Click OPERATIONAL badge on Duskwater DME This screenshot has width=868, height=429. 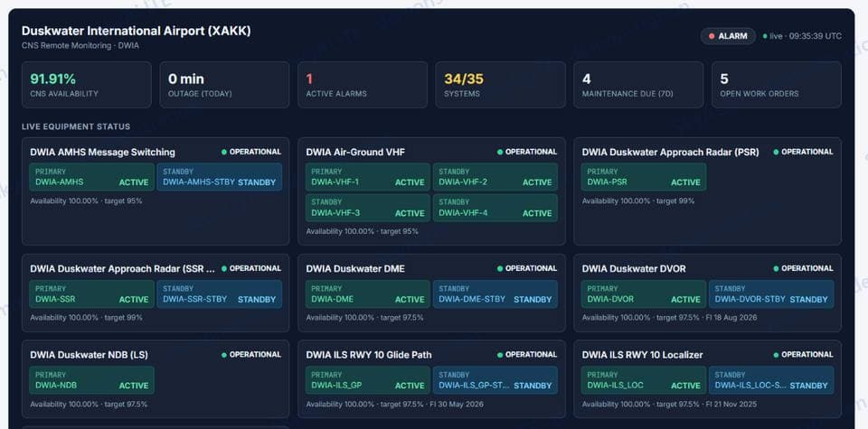(527, 268)
